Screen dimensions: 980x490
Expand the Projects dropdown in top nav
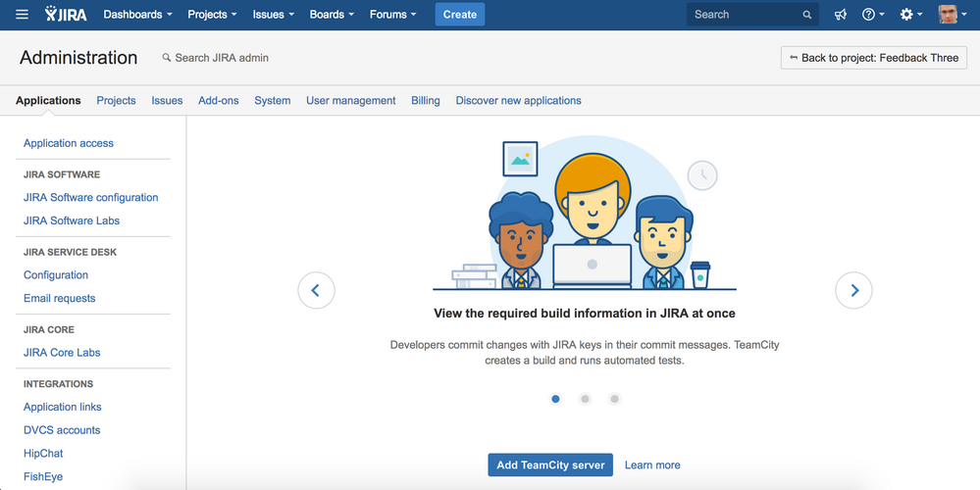213,15
